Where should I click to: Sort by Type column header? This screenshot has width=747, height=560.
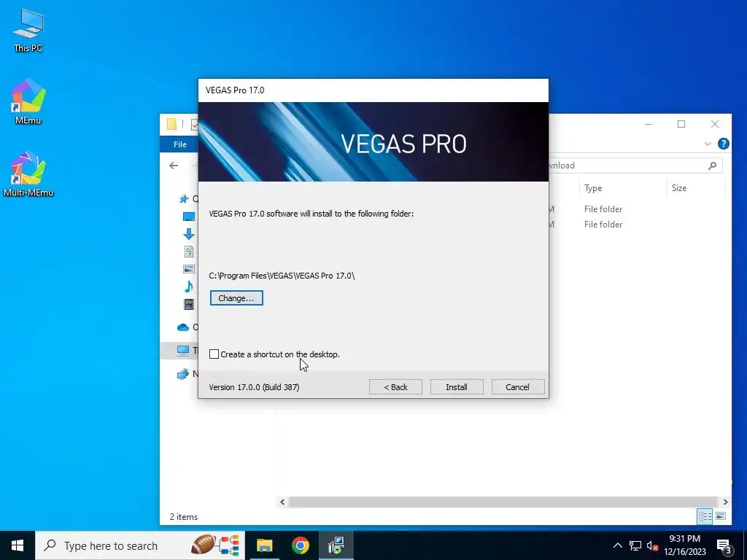tap(593, 188)
